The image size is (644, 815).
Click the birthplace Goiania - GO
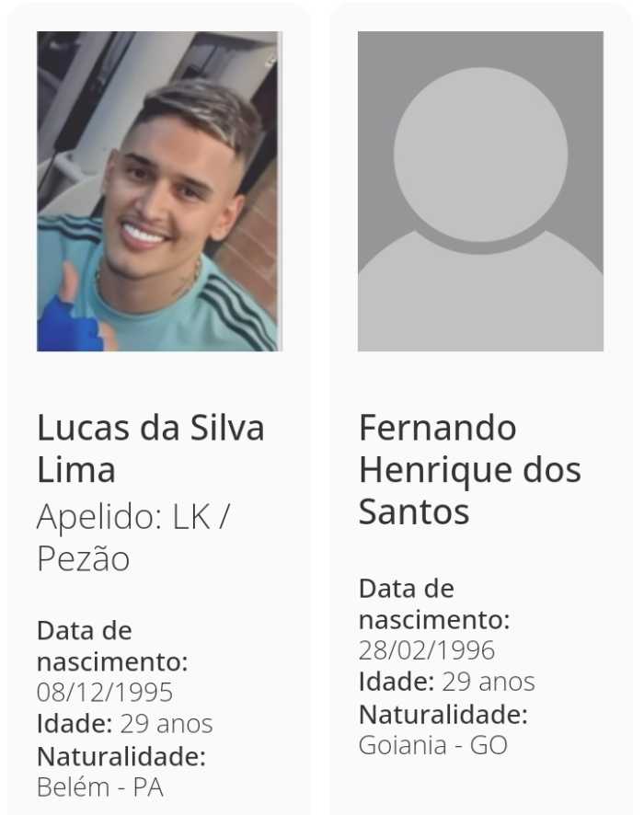[432, 745]
